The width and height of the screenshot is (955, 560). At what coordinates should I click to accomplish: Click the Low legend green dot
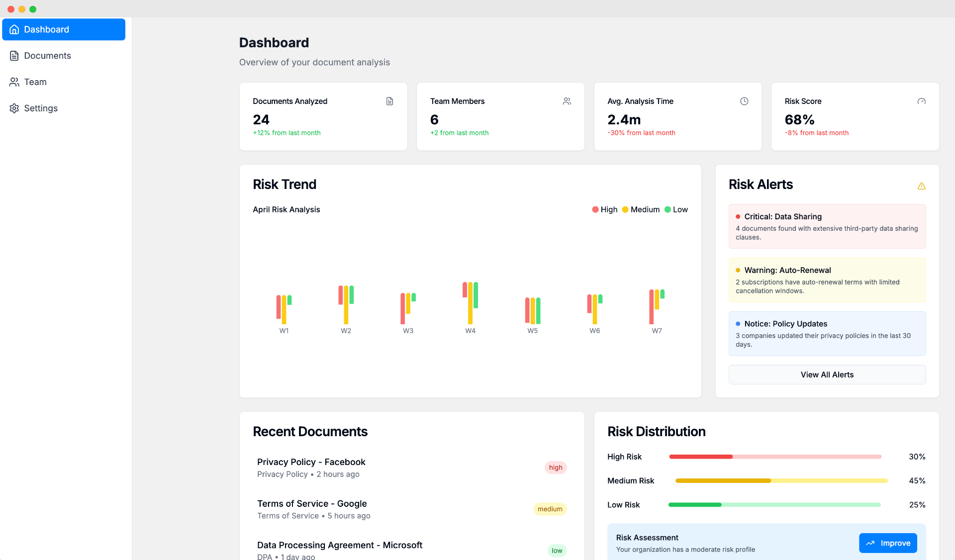click(668, 209)
